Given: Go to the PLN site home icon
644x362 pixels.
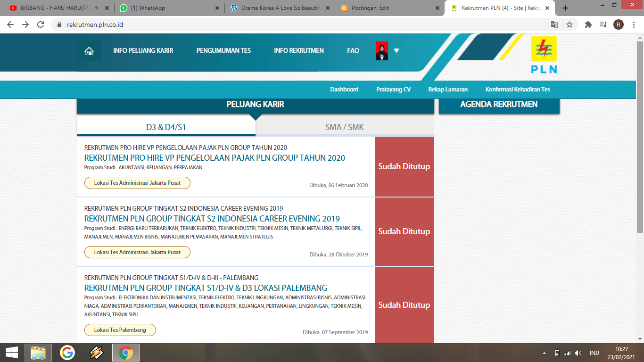Looking at the screenshot, I should pyautogui.click(x=89, y=51).
